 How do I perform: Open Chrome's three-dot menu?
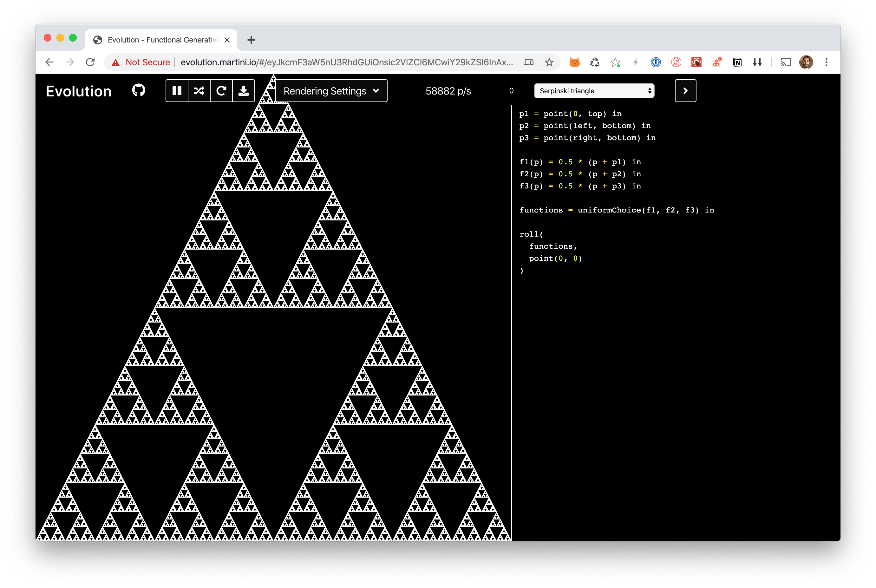pos(827,62)
